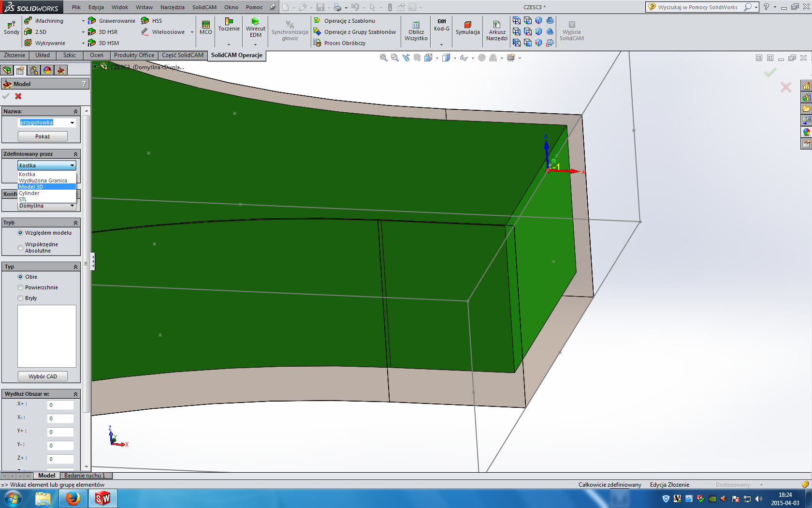
Task: Select the 2.5D operation icon
Action: pos(28,32)
